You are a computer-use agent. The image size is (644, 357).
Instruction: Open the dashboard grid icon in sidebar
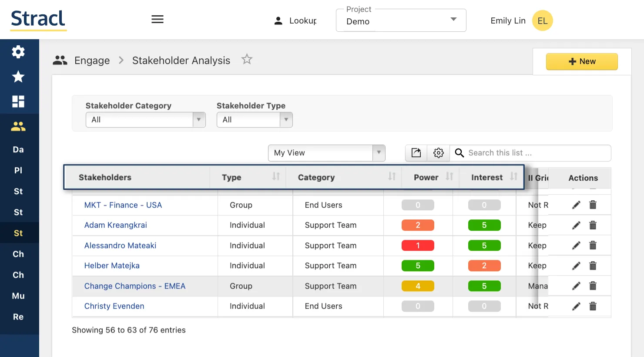coord(18,101)
